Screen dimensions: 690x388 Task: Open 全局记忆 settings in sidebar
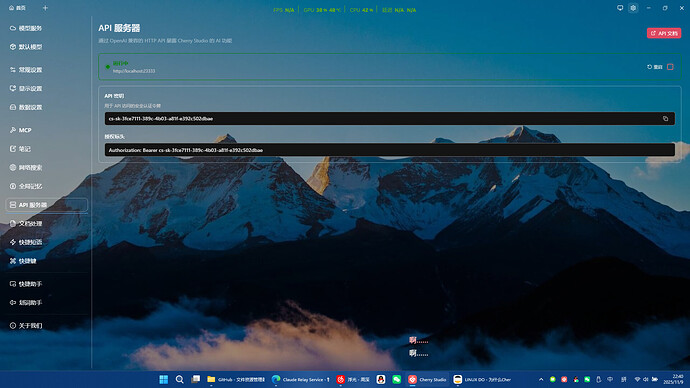point(26,186)
